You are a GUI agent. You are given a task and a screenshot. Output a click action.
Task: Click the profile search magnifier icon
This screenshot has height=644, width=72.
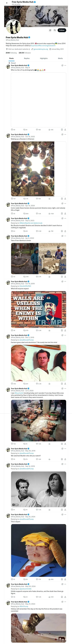click(x=55, y=30)
